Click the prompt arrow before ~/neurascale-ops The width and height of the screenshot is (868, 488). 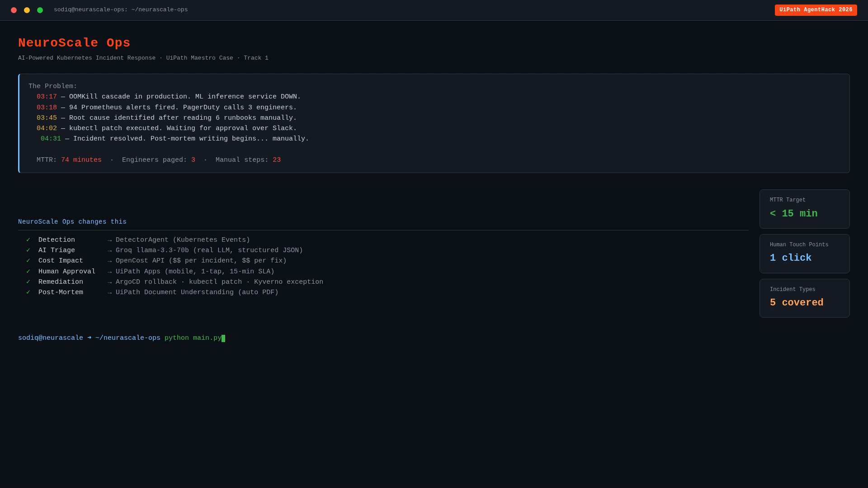(90, 338)
